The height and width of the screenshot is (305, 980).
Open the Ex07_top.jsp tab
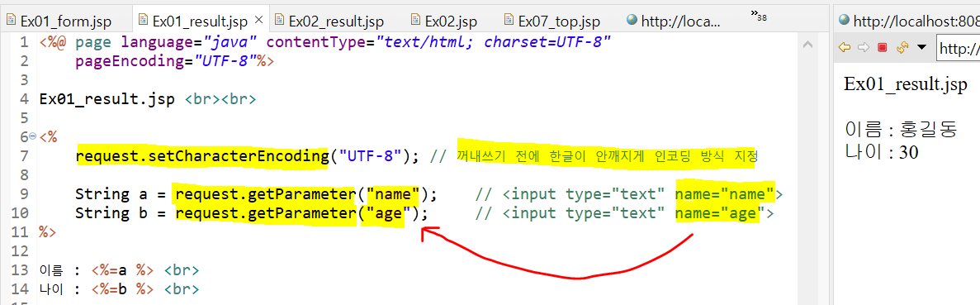[559, 21]
